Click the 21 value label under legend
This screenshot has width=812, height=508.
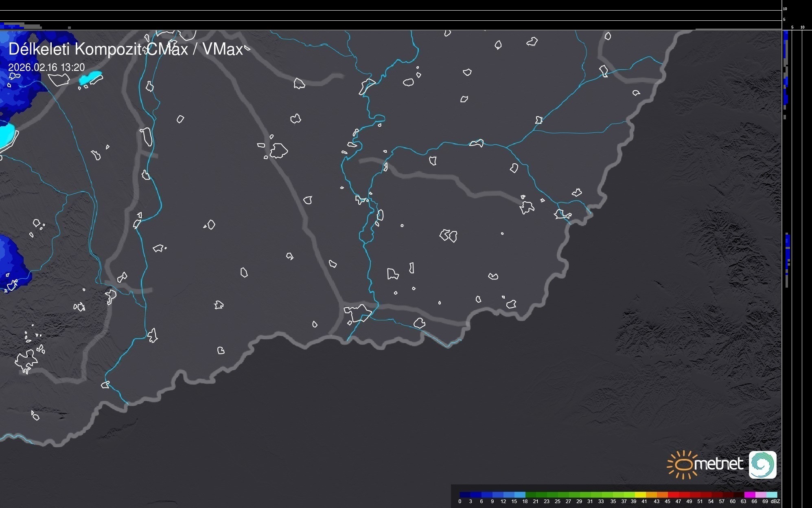[536, 501]
